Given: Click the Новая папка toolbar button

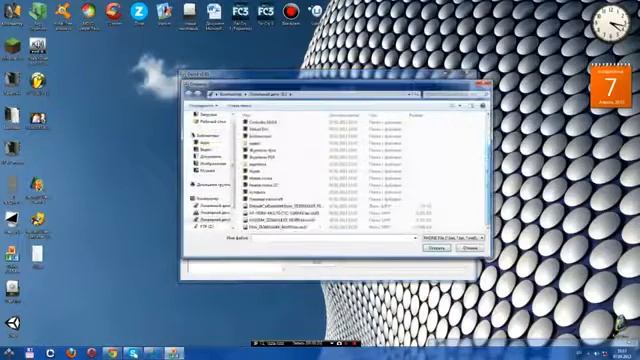Looking at the screenshot, I should click(x=239, y=106).
